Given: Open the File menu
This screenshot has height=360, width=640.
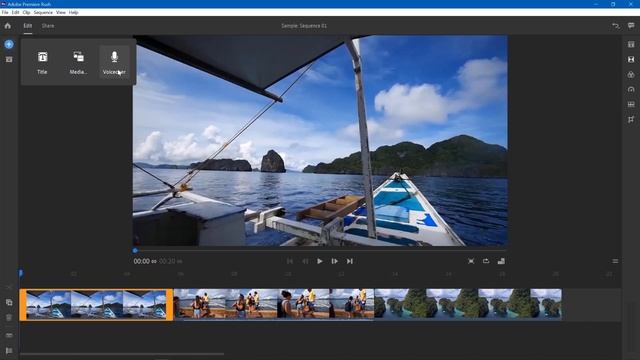Looking at the screenshot, I should coord(5,13).
